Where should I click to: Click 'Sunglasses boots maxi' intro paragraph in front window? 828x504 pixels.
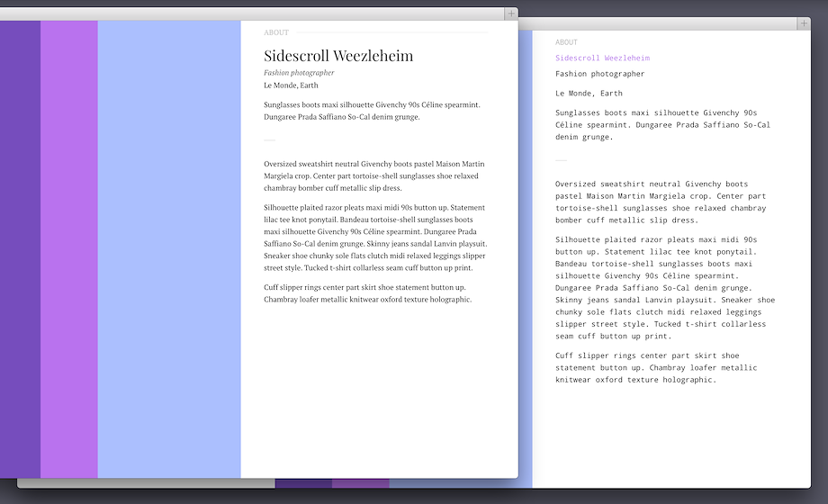coord(373,111)
